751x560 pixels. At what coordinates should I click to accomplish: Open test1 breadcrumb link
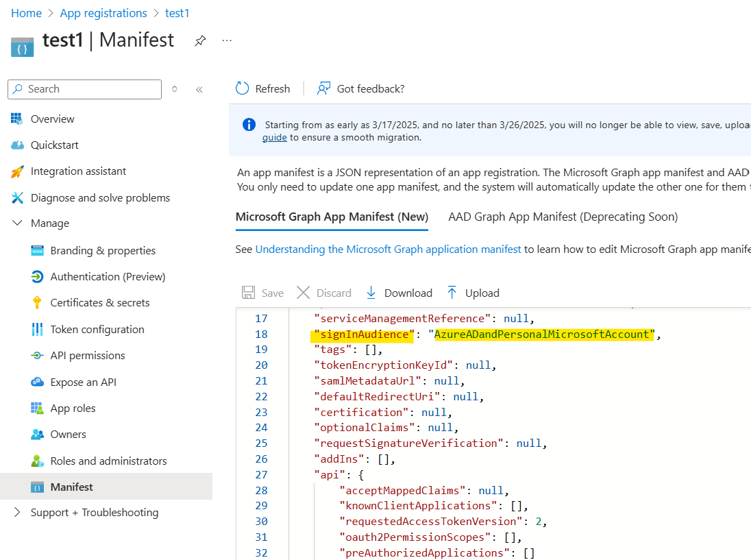[x=177, y=14]
